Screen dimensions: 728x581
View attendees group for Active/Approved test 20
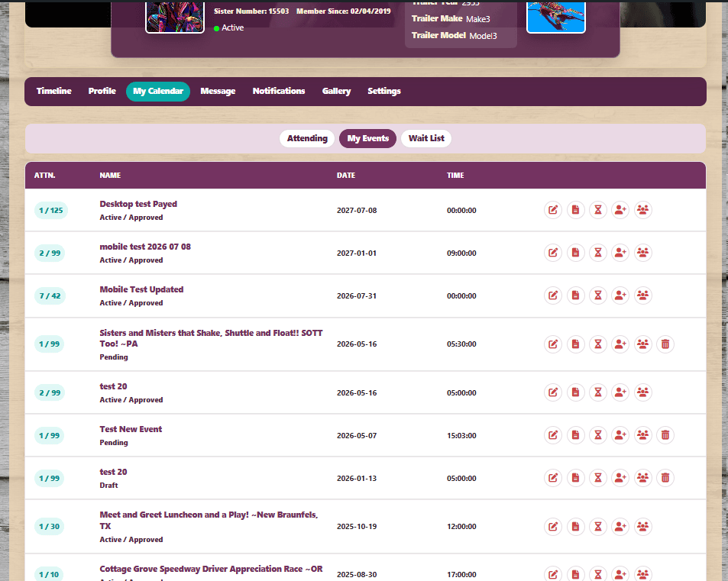pos(643,392)
